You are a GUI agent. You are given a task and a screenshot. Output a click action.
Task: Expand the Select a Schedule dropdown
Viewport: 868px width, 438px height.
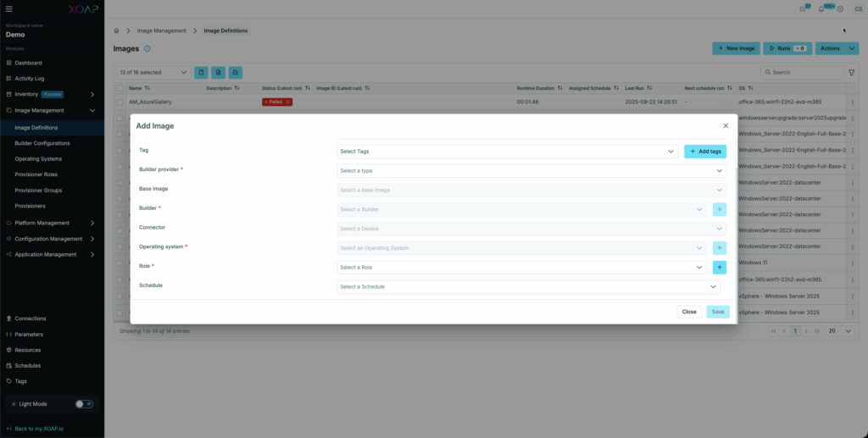[x=531, y=286]
